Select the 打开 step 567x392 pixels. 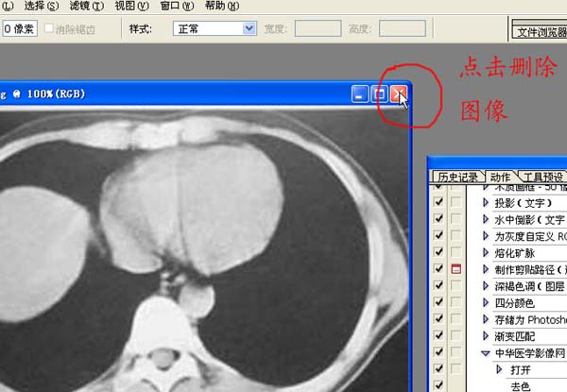[521, 369]
